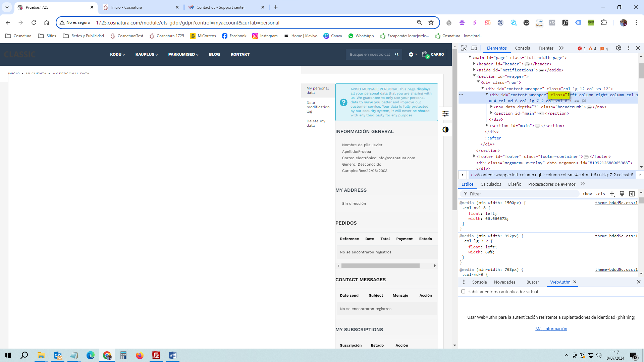Switch to the Consola DevTools tab
Image resolution: width=644 pixels, height=362 pixels.
point(522,48)
